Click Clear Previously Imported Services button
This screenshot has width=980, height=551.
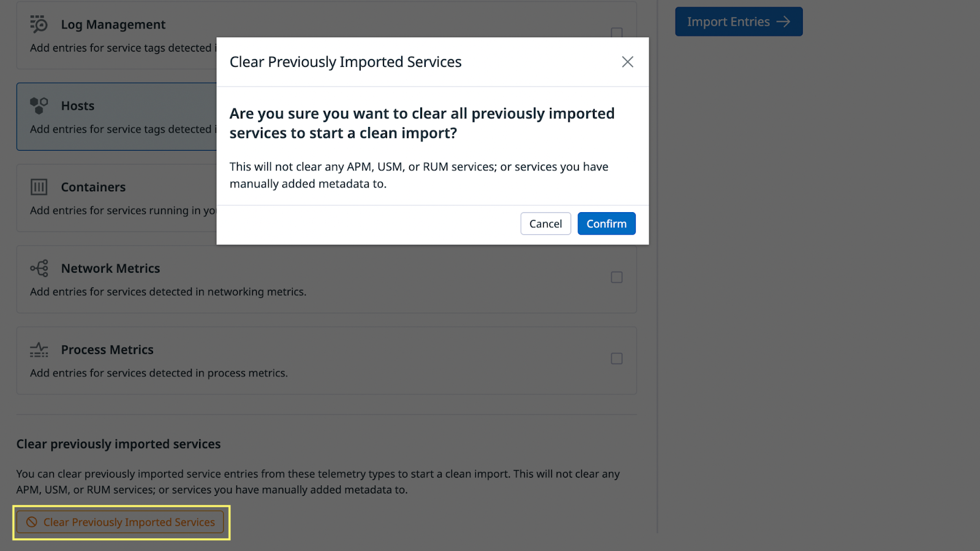(x=120, y=522)
